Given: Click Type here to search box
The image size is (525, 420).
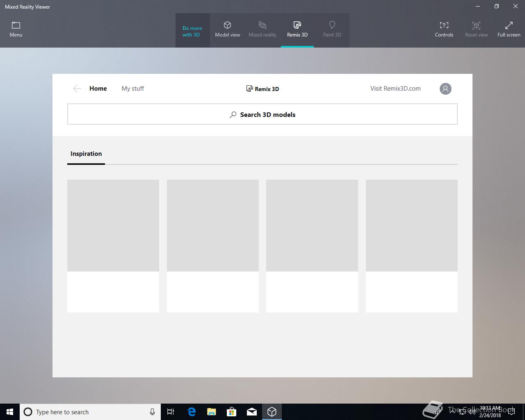Looking at the screenshot, I should pos(90,412).
